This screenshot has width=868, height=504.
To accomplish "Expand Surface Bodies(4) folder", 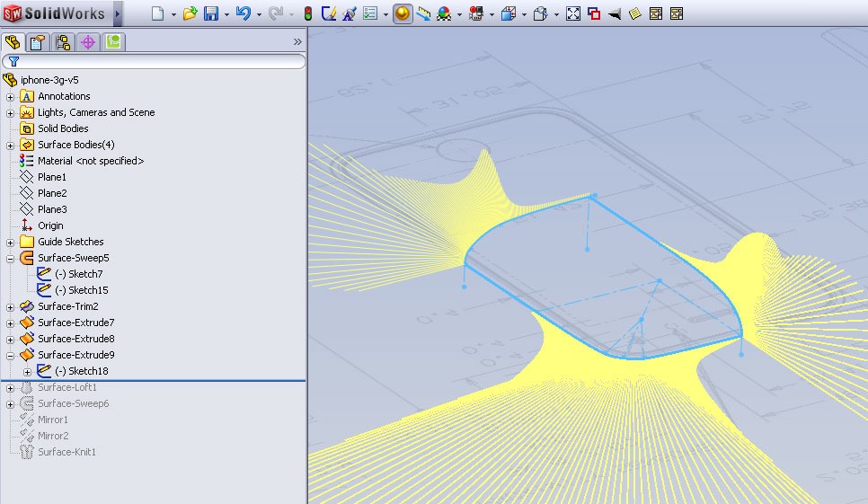I will tap(10, 146).
